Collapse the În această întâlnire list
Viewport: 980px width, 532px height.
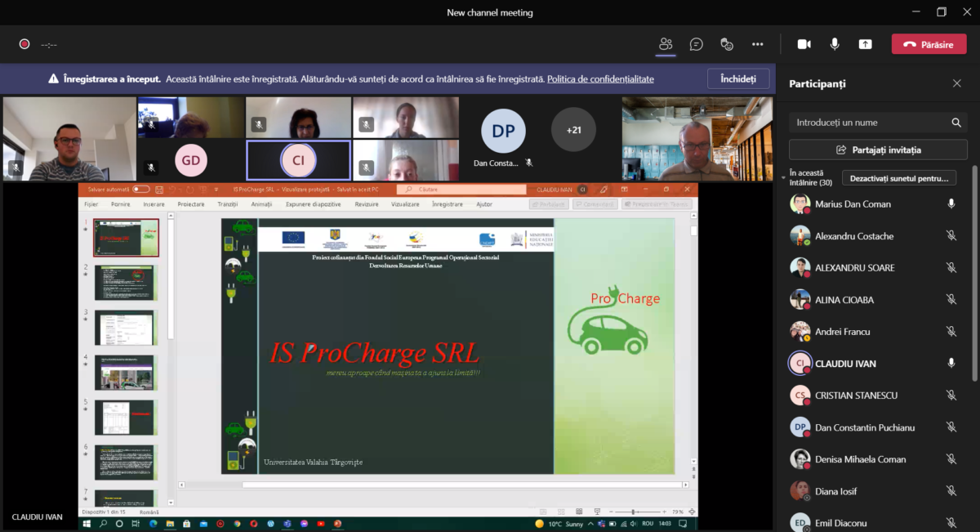tap(784, 177)
